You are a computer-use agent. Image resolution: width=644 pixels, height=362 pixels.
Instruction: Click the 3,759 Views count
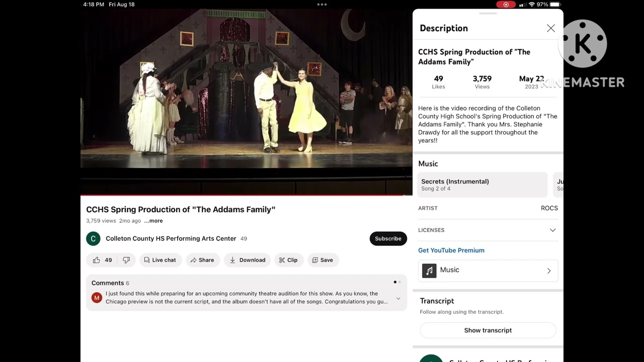pos(482,82)
